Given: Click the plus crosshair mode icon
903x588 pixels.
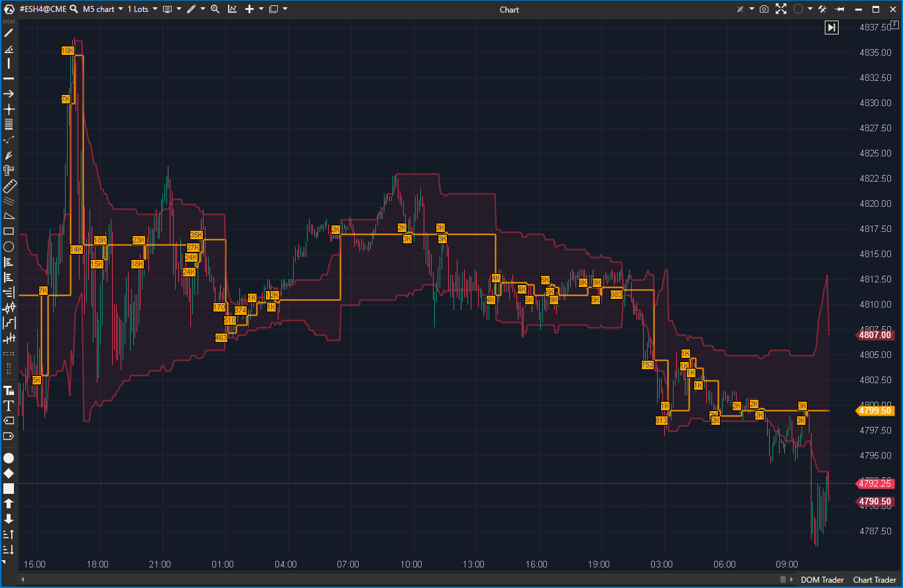Looking at the screenshot, I should click(249, 9).
